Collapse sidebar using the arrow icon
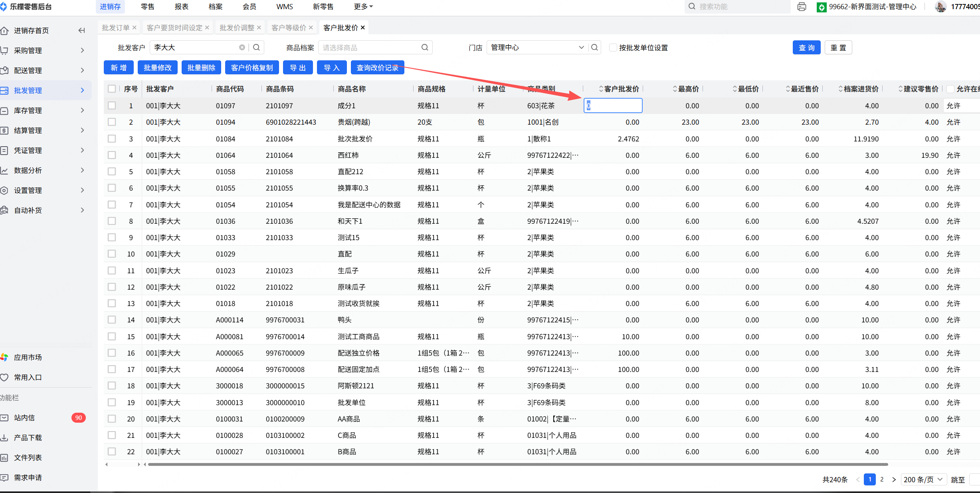 [x=81, y=30]
